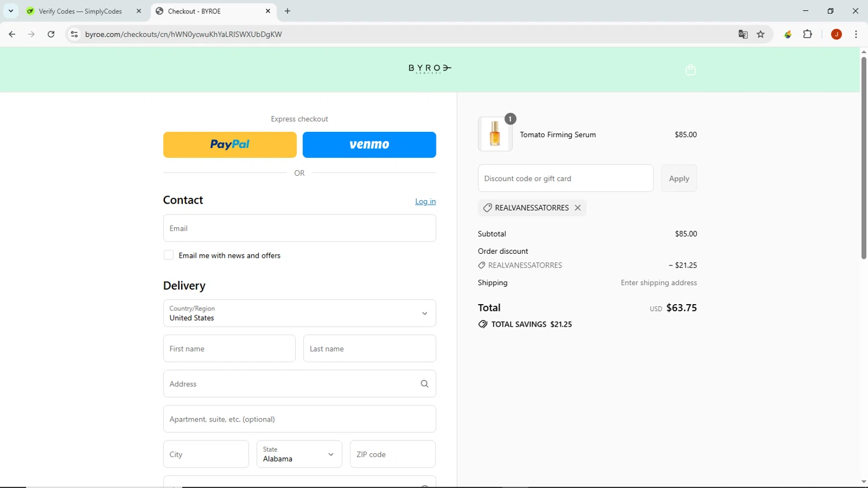Click the BYROE logo
The image size is (868, 488).
click(x=430, y=69)
